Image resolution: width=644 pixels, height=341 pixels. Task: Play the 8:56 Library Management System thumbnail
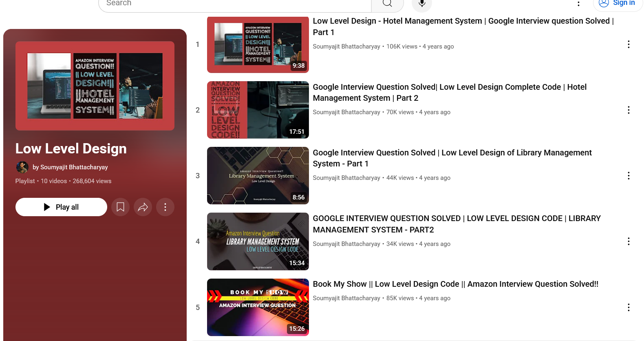pos(258,176)
